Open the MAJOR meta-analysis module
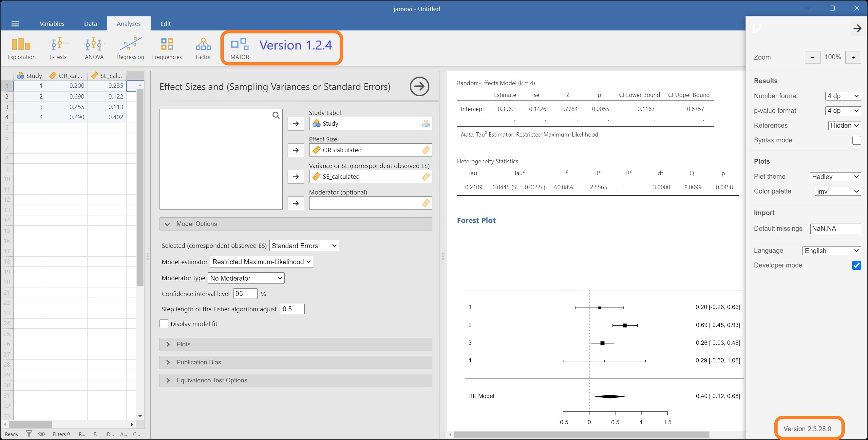 tap(239, 48)
